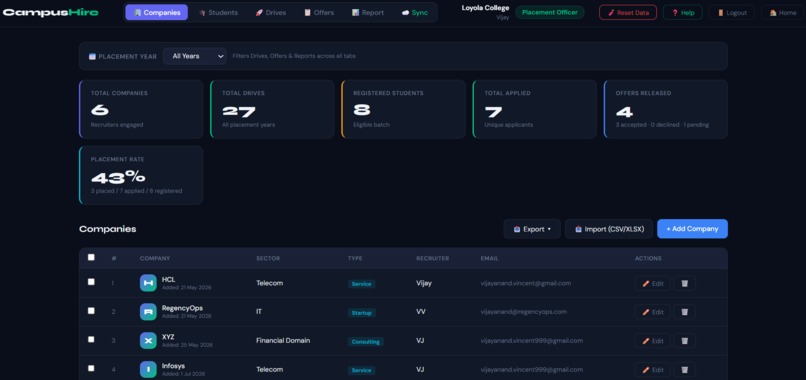Click the Consulting type badge

click(365, 341)
